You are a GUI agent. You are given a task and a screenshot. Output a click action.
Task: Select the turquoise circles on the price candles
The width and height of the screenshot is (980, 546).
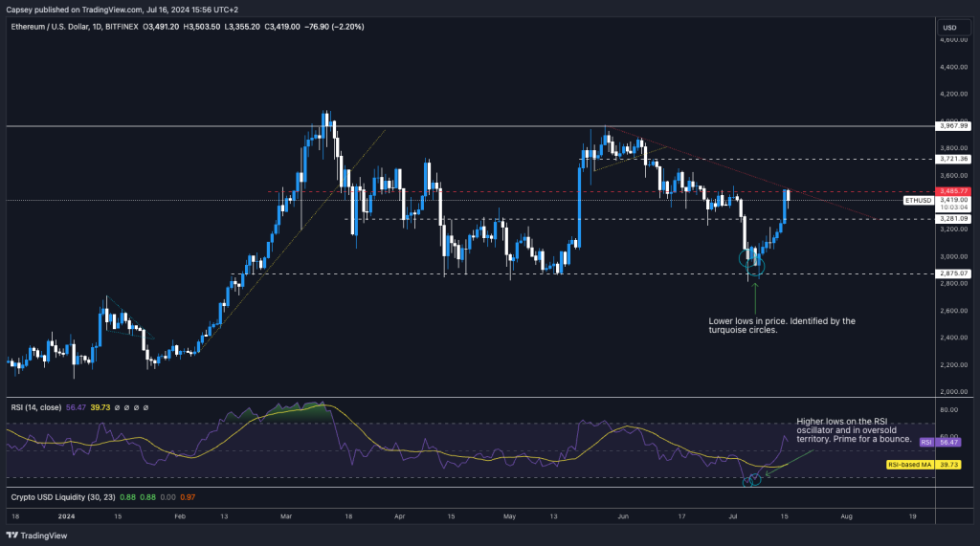751,256
